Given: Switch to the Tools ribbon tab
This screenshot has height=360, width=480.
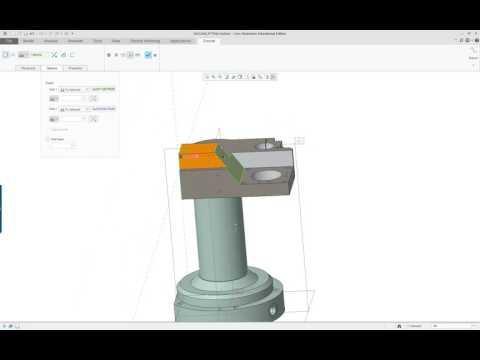Looking at the screenshot, I should (x=98, y=41).
